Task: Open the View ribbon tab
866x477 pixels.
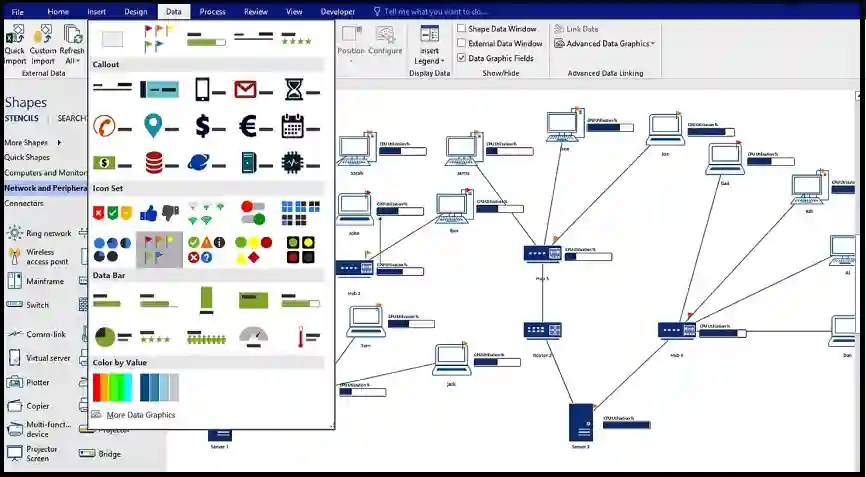Action: click(x=294, y=12)
